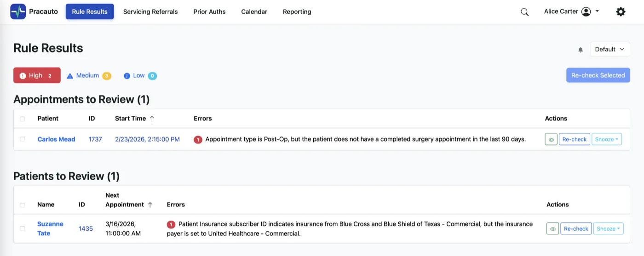Select all appointments with header checkbox
The height and width of the screenshot is (256, 644).
pyautogui.click(x=23, y=119)
